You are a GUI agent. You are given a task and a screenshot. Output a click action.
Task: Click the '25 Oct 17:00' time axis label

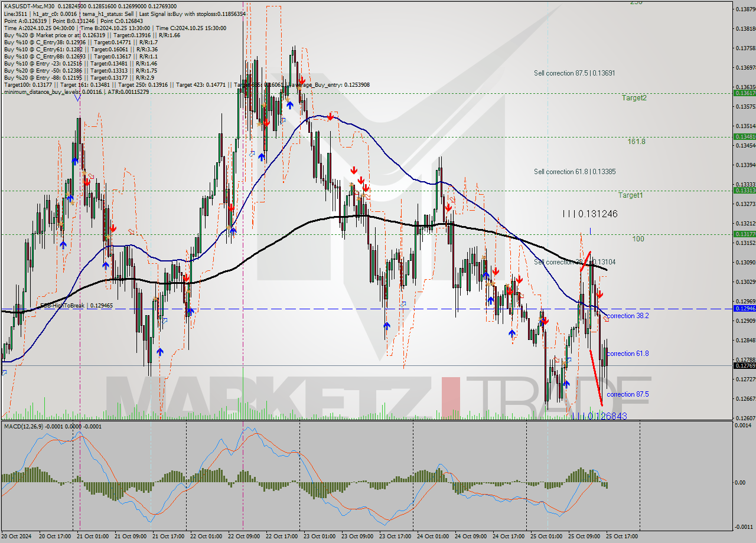(622, 537)
